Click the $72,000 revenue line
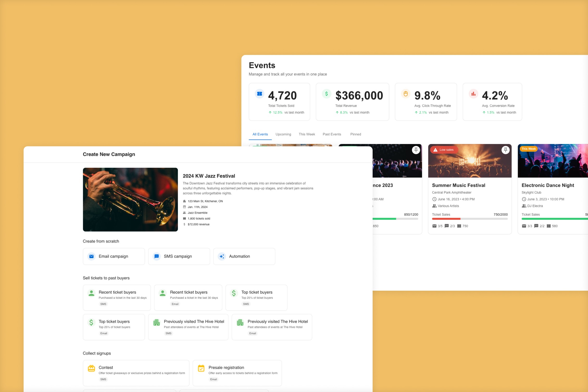The image size is (588, 392). click(x=196, y=225)
